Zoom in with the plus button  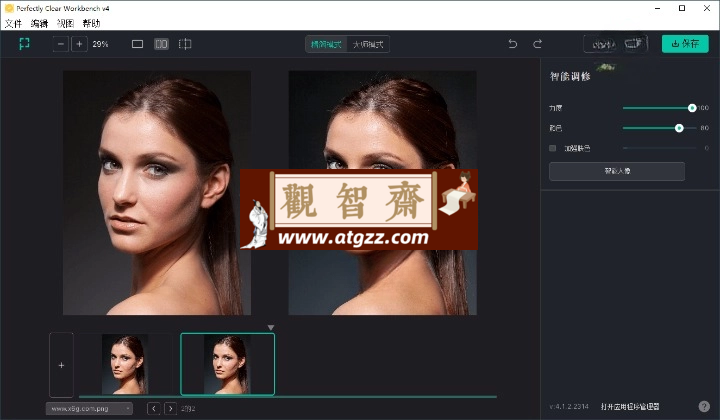pos(79,44)
